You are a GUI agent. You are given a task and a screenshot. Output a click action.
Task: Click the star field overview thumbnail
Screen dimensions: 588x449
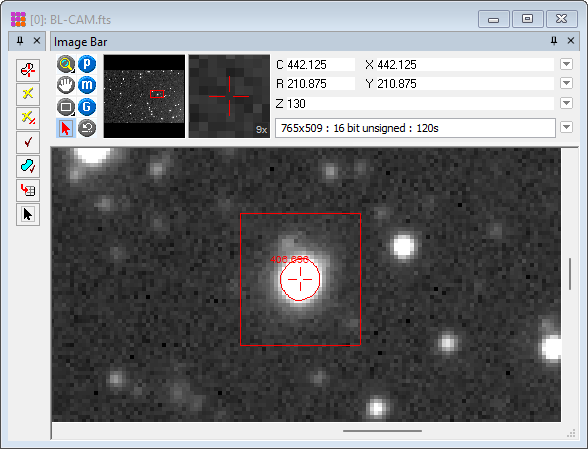144,96
